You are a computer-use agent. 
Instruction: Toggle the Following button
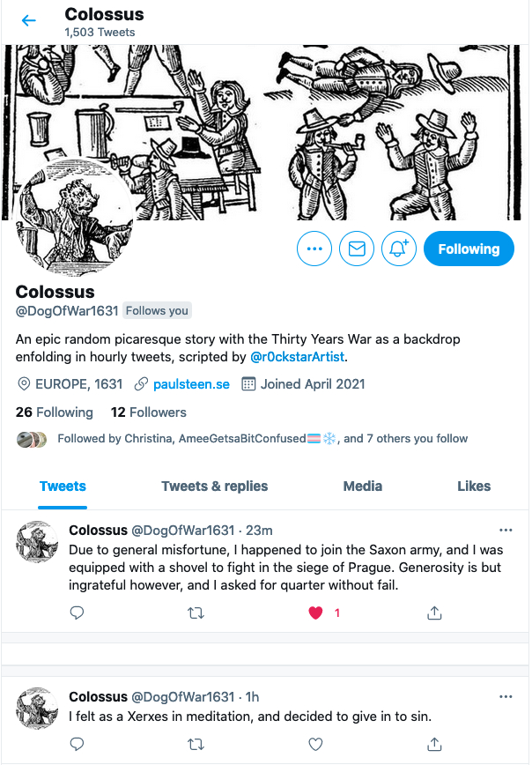(469, 249)
